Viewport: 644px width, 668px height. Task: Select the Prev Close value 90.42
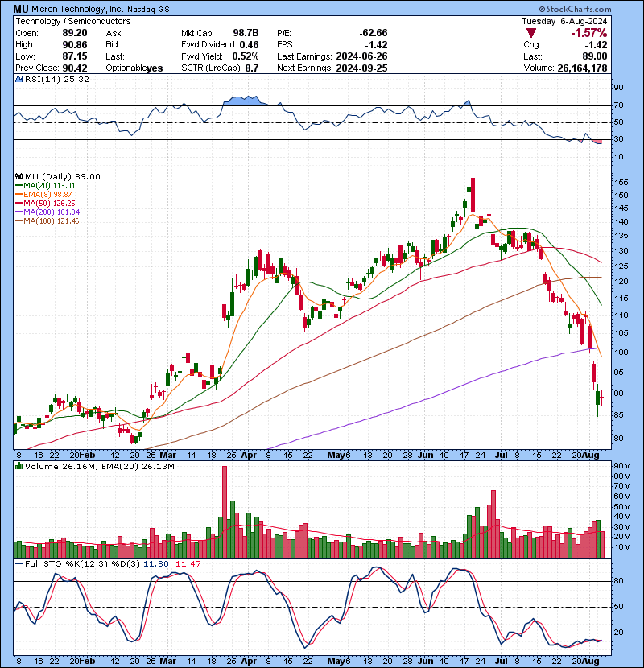coord(75,68)
